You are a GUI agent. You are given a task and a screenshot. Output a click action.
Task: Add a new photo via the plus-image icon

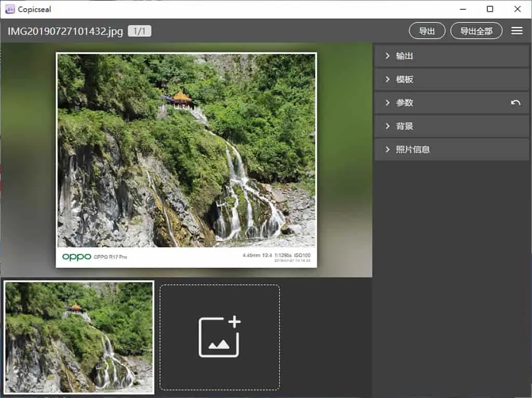click(220, 337)
